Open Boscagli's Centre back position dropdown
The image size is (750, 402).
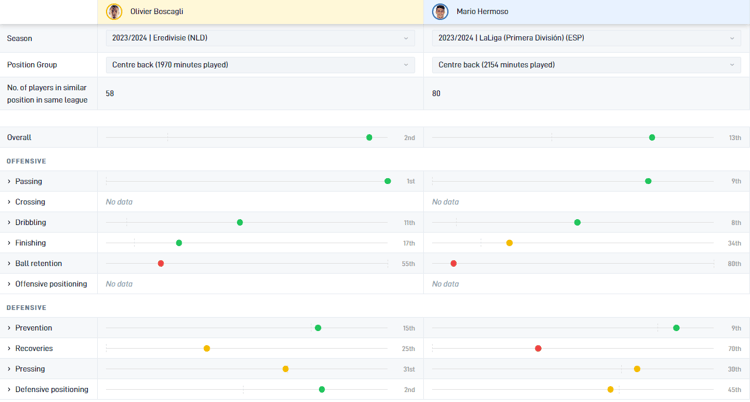pos(260,65)
